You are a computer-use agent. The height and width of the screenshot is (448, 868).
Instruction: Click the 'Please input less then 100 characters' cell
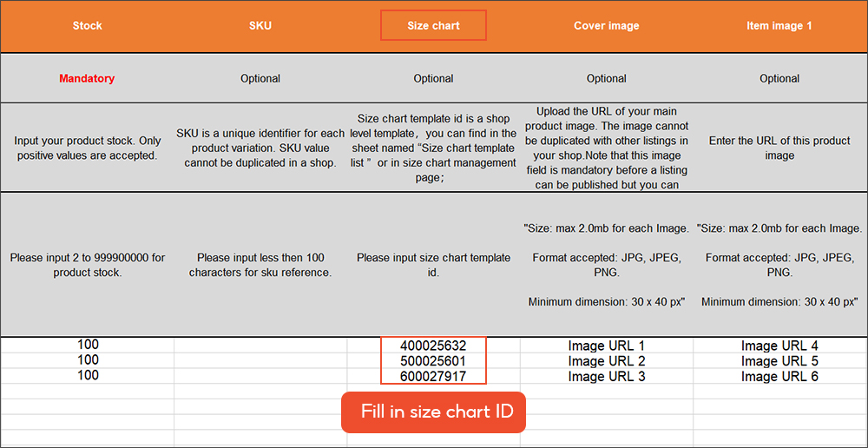click(x=260, y=265)
